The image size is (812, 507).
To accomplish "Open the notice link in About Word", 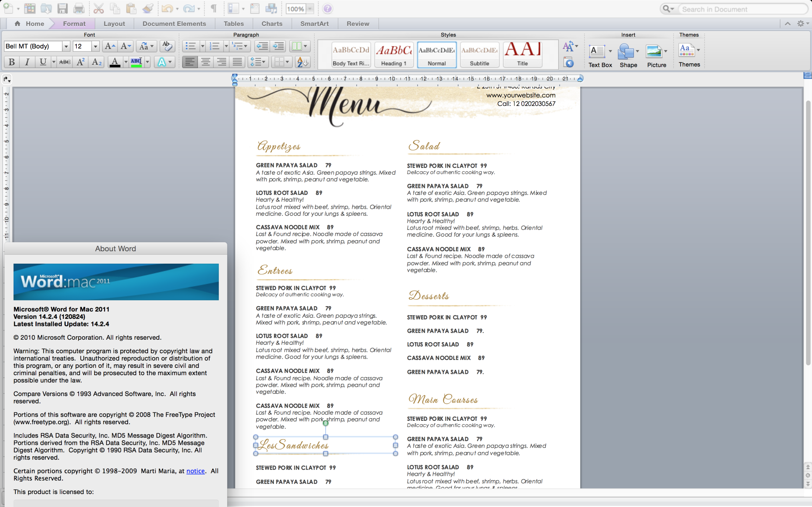I will point(195,471).
